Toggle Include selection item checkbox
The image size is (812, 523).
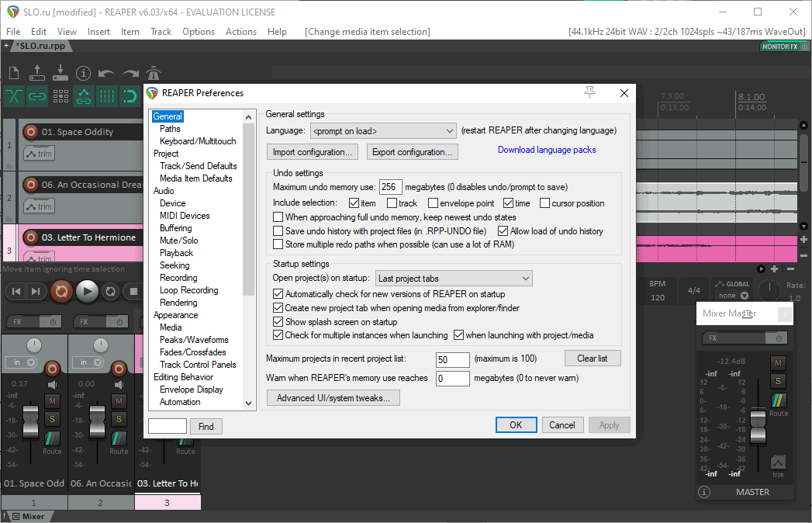354,203
